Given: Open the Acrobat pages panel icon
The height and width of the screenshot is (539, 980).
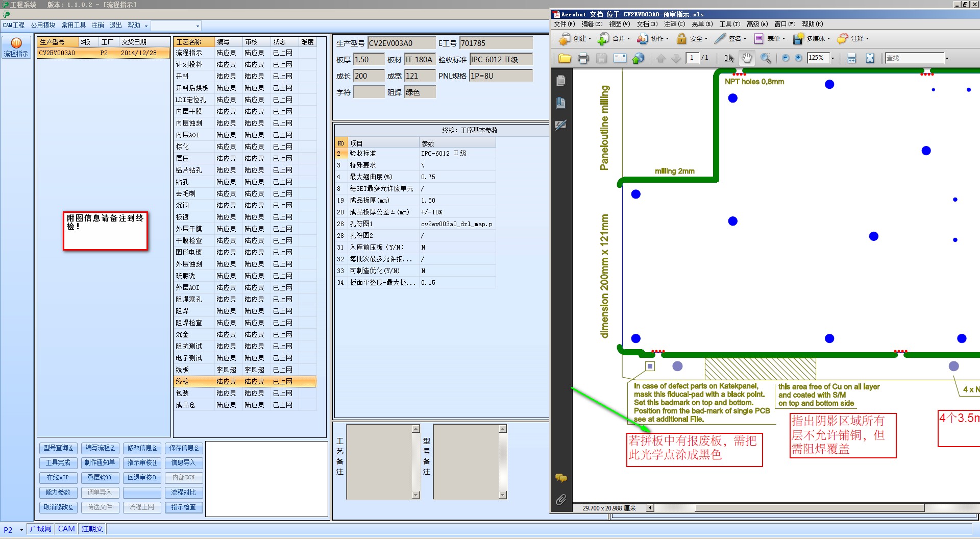Looking at the screenshot, I should pyautogui.click(x=561, y=81).
